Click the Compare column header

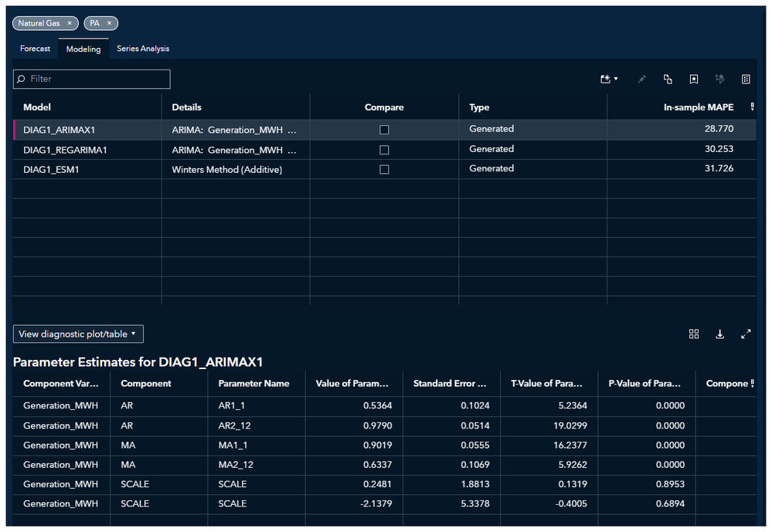tap(384, 107)
